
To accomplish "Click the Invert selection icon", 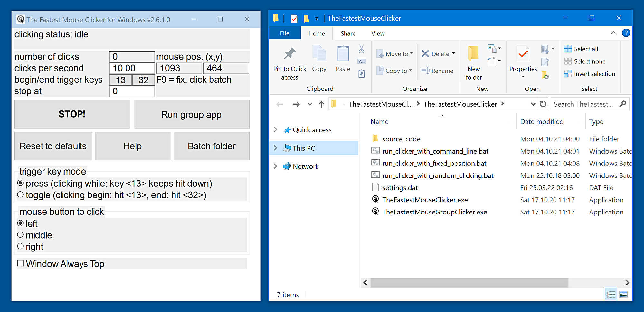I will coord(567,73).
